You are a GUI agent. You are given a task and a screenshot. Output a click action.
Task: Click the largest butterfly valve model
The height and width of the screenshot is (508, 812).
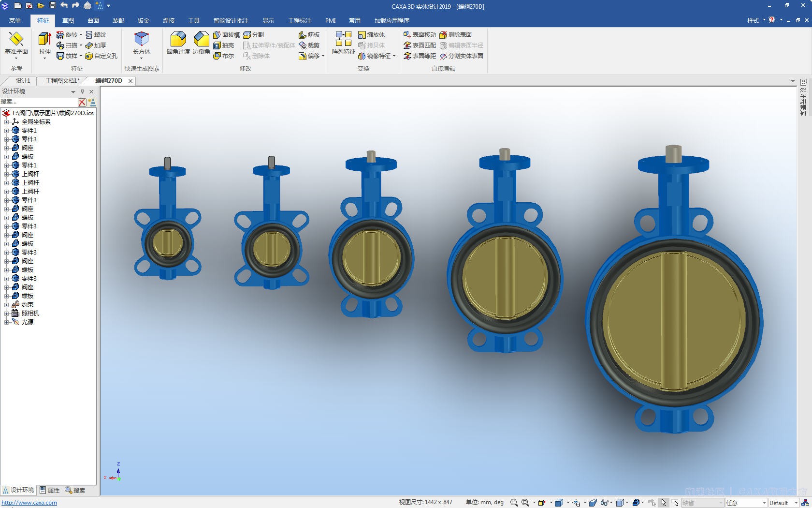click(674, 290)
